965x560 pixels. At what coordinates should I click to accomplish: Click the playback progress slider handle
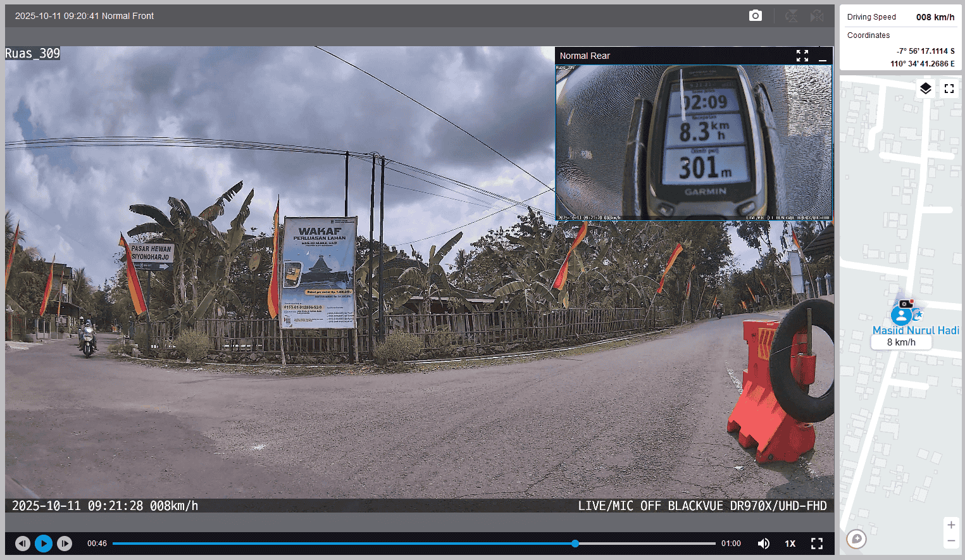(x=575, y=544)
